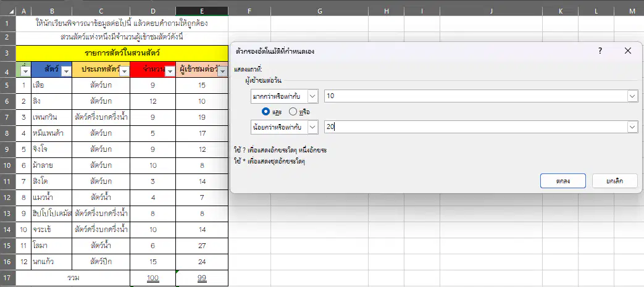
Task: Click the cell containing แมวน้ำ
Action: pos(51,198)
